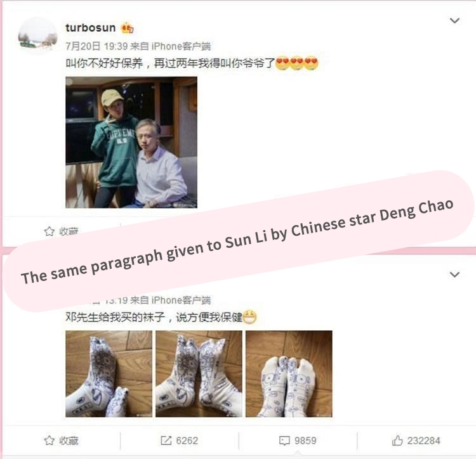Click the iPhone客户端 source link in second post
Image resolution: width=476 pixels, height=459 pixels.
pos(181,300)
